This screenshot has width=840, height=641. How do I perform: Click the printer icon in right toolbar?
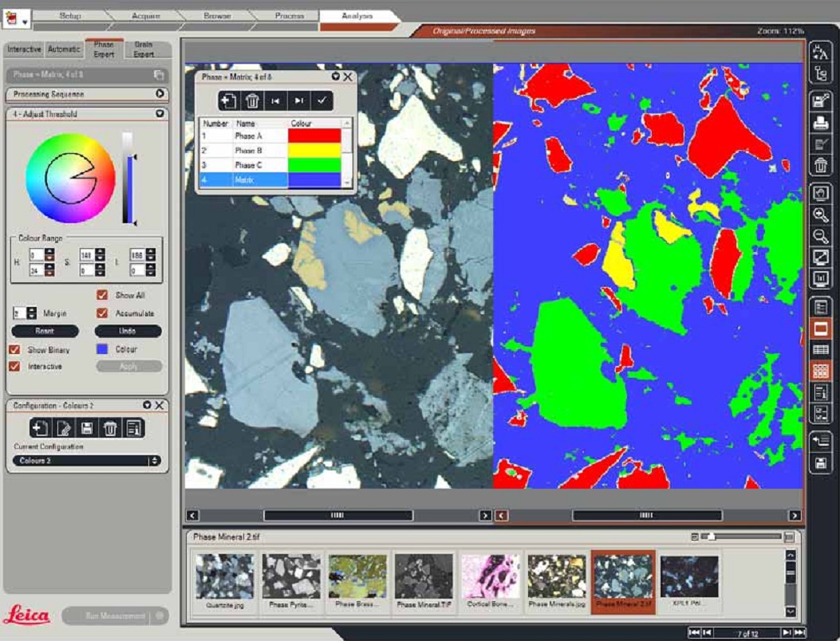820,123
